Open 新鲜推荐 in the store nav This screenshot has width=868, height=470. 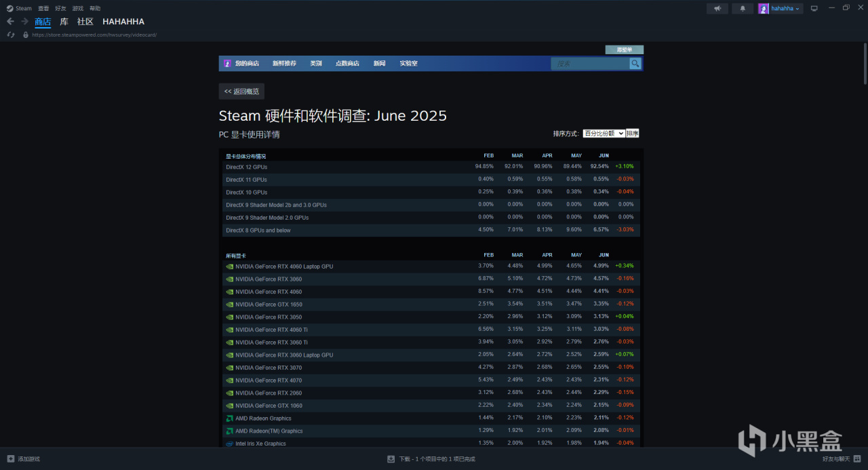[284, 63]
